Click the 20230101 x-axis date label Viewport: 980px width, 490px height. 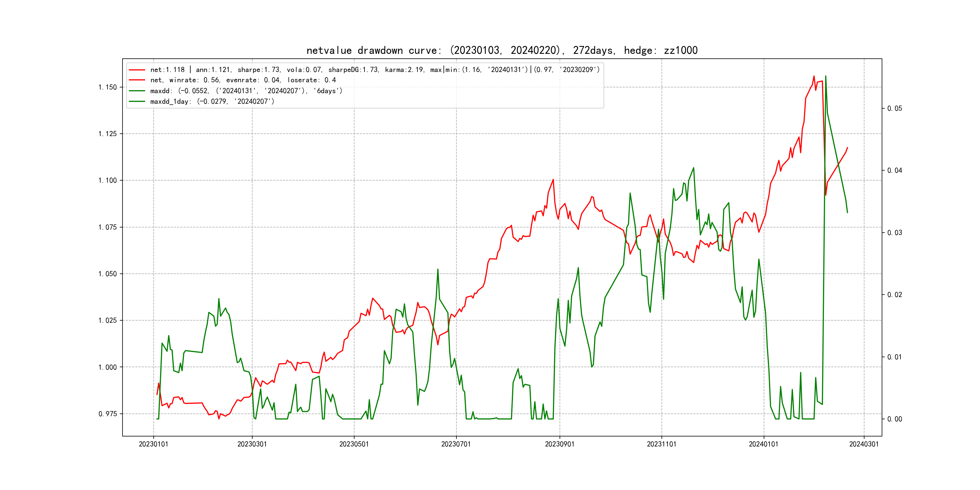[153, 444]
